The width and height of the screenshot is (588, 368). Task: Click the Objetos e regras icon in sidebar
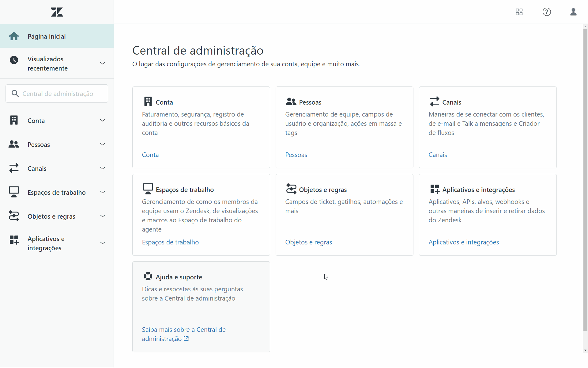[x=14, y=216]
